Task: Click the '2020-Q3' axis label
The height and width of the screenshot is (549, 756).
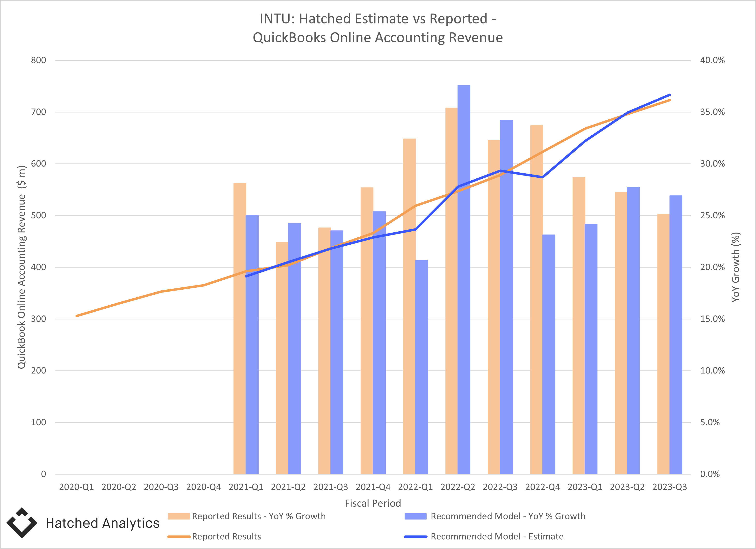Action: [x=161, y=487]
